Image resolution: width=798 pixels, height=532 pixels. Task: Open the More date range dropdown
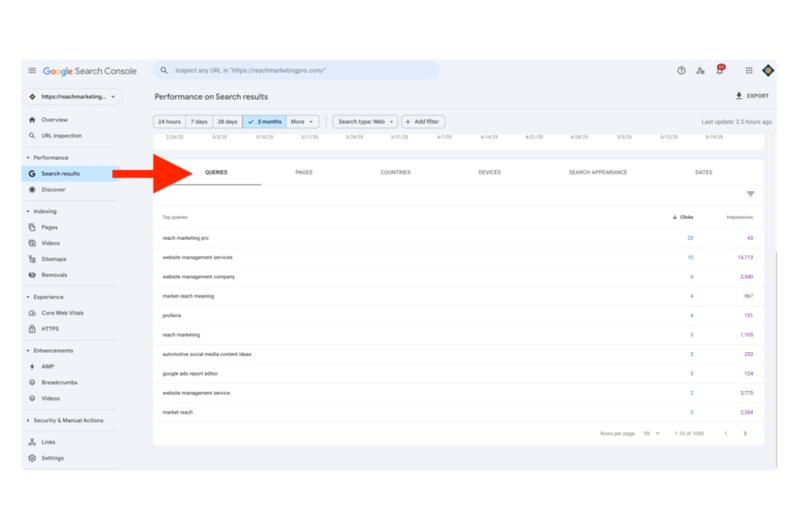(302, 122)
